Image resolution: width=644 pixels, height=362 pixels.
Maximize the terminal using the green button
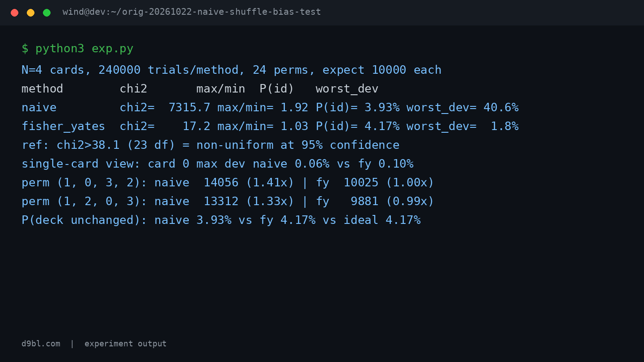click(x=47, y=13)
